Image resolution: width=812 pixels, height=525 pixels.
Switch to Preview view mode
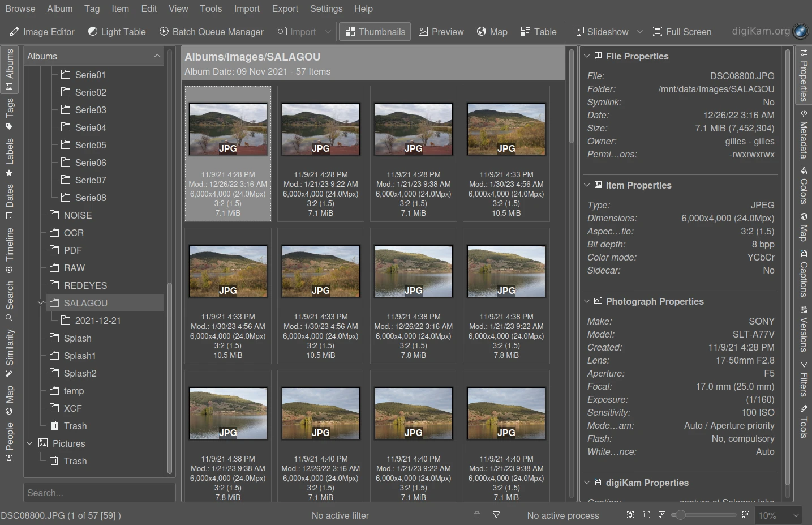click(x=441, y=32)
